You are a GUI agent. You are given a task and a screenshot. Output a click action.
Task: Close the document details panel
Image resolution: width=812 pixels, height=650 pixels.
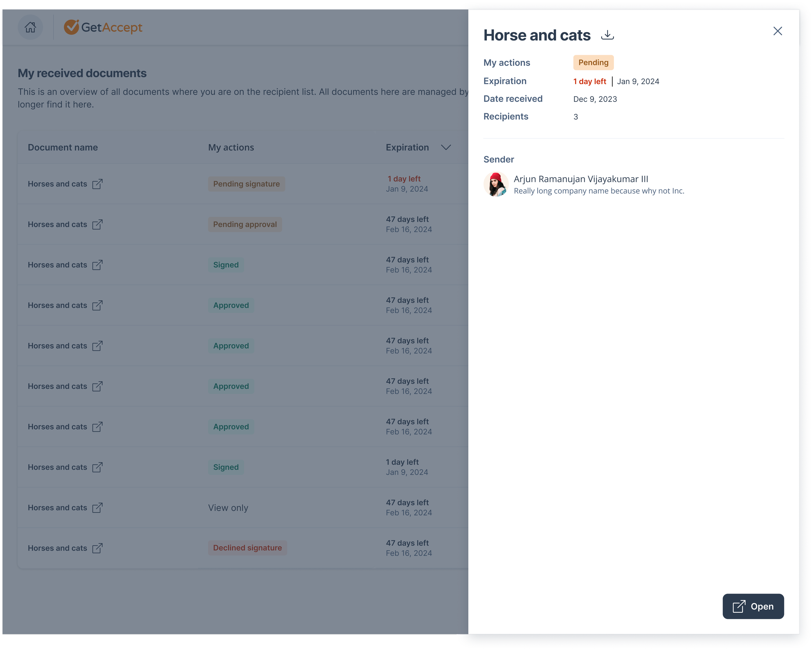(x=777, y=31)
